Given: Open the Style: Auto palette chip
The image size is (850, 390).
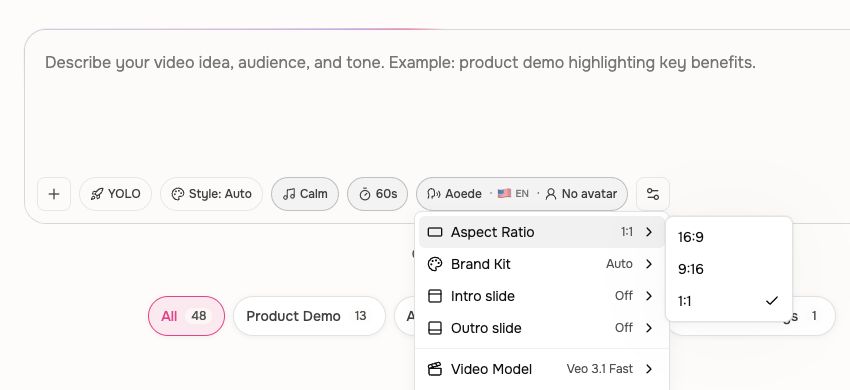Looking at the screenshot, I should pyautogui.click(x=211, y=194).
